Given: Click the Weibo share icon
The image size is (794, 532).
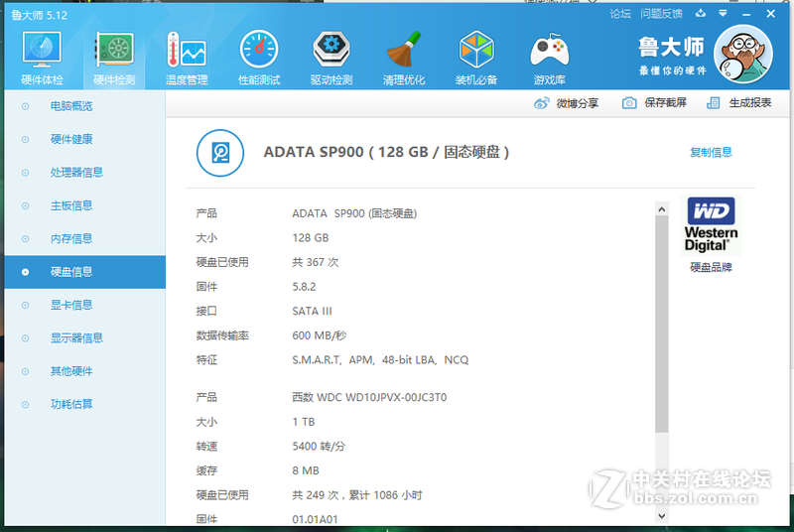Looking at the screenshot, I should (541, 103).
